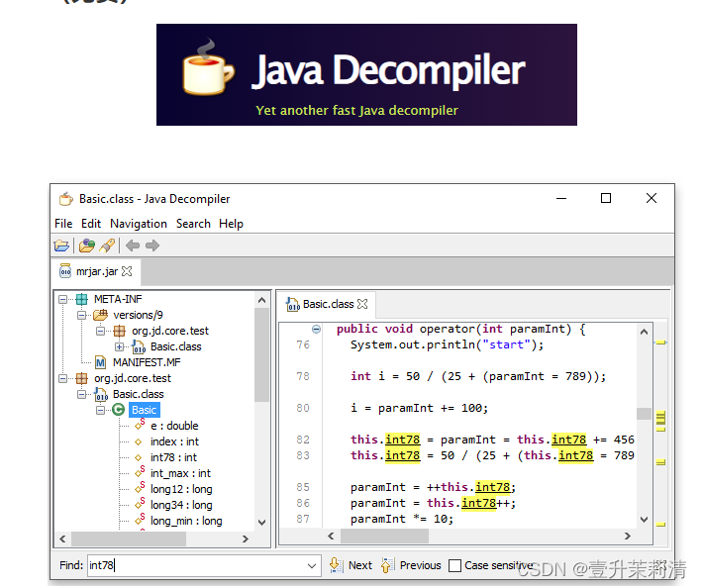Click the field icon beside index : int
Screen dimensions: 702x588
tap(139, 442)
